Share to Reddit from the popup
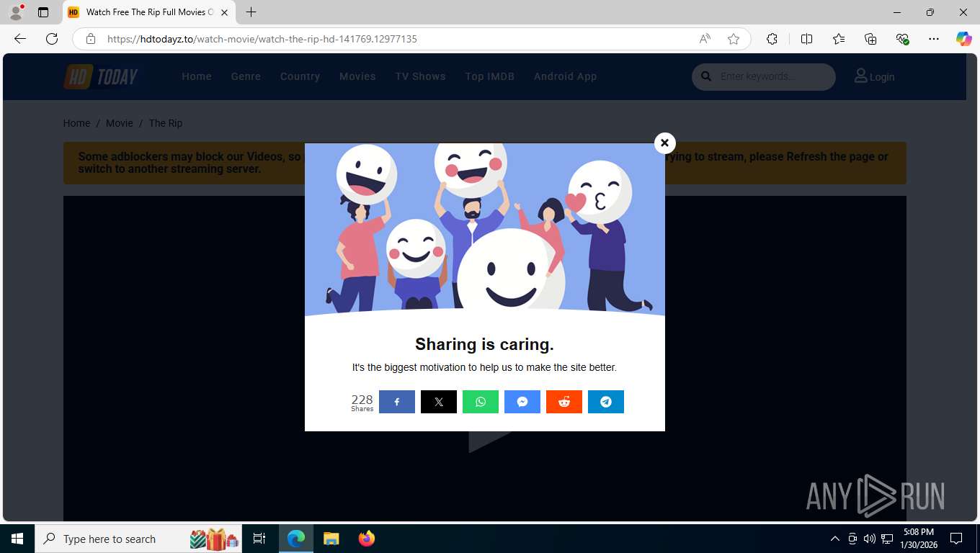The image size is (980, 553). point(564,402)
